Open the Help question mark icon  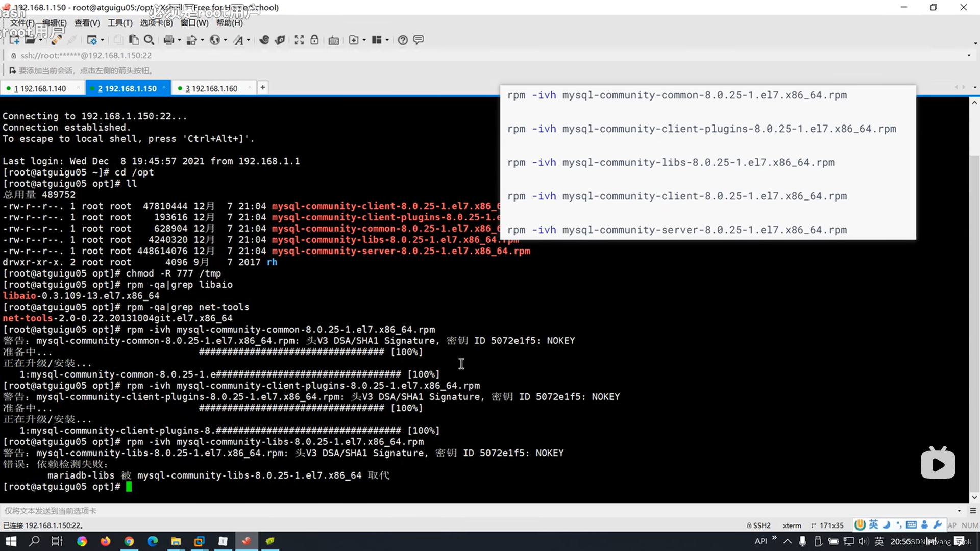click(x=403, y=40)
